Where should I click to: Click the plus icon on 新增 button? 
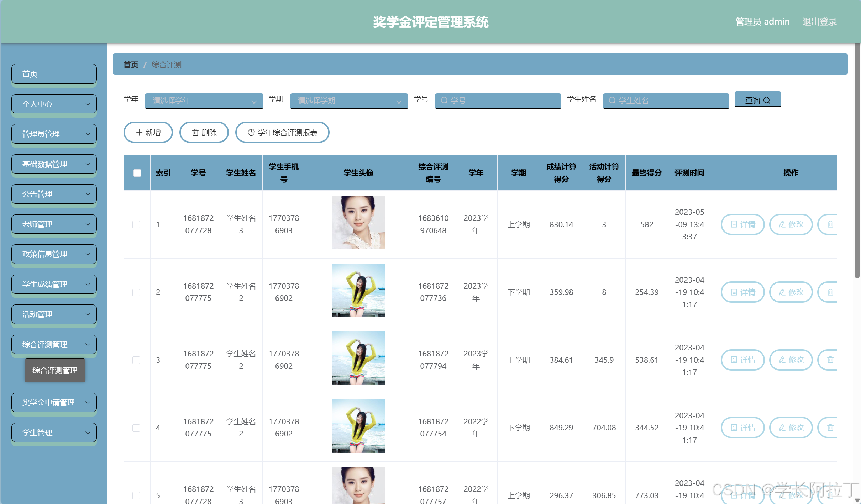[x=139, y=132]
